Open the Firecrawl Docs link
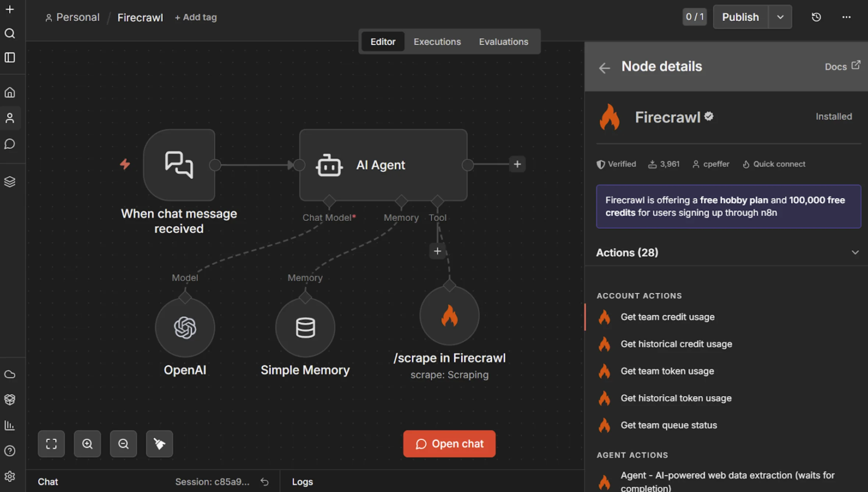The width and height of the screenshot is (868, 492). (842, 66)
